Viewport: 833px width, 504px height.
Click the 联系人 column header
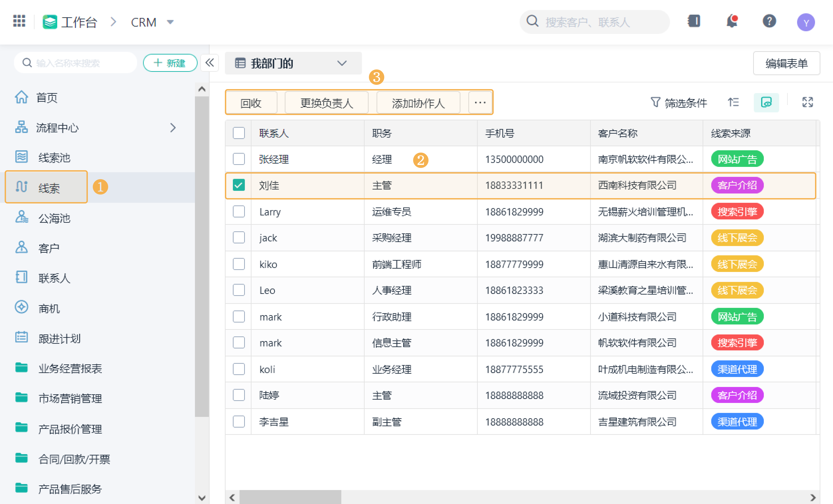pos(274,133)
